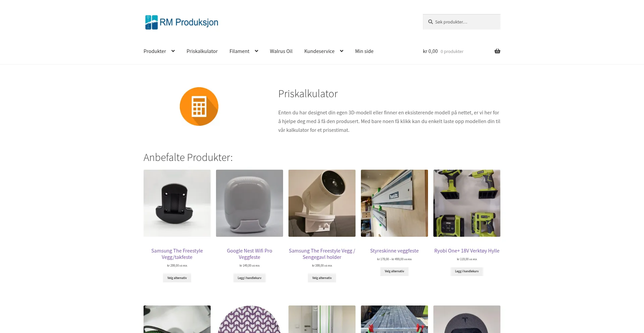Click the RM Produksjon logo
This screenshot has width=644, height=333.
(x=181, y=22)
